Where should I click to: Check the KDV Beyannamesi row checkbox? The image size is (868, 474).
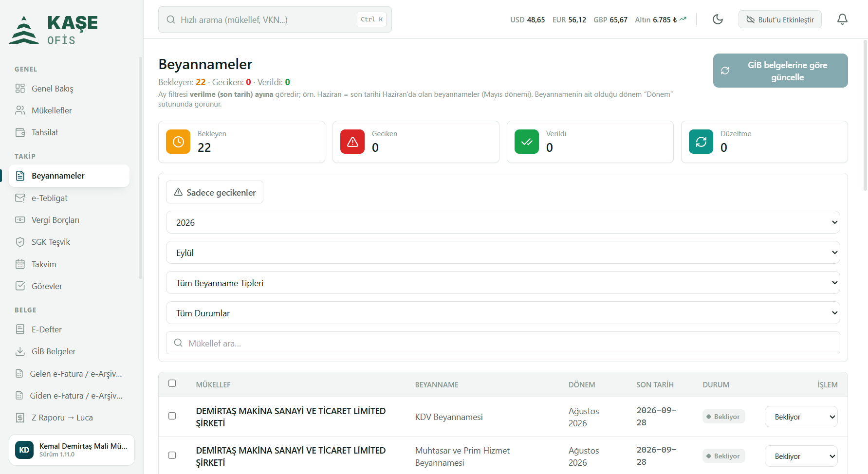click(172, 416)
